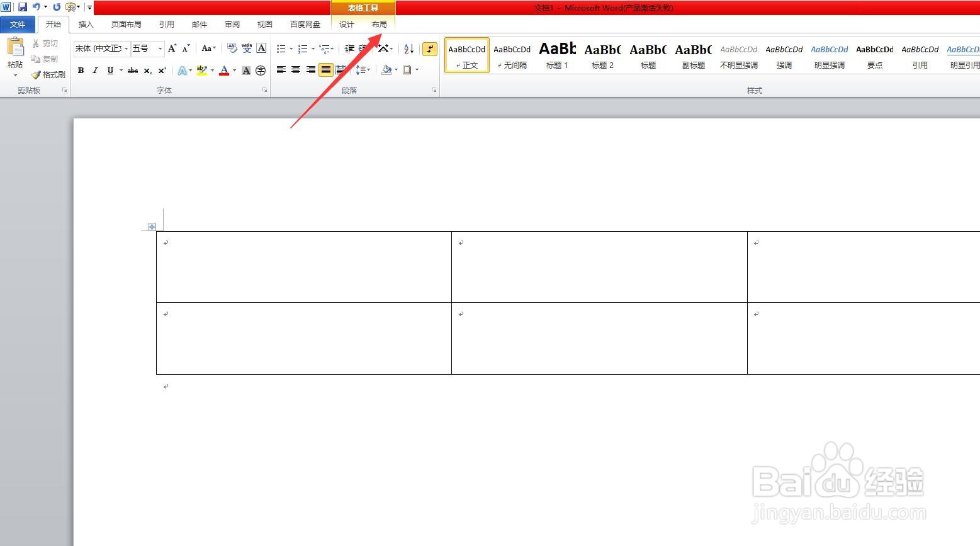The width and height of the screenshot is (980, 546).
Task: Decrease font size with the shrink font icon
Action: coord(186,48)
